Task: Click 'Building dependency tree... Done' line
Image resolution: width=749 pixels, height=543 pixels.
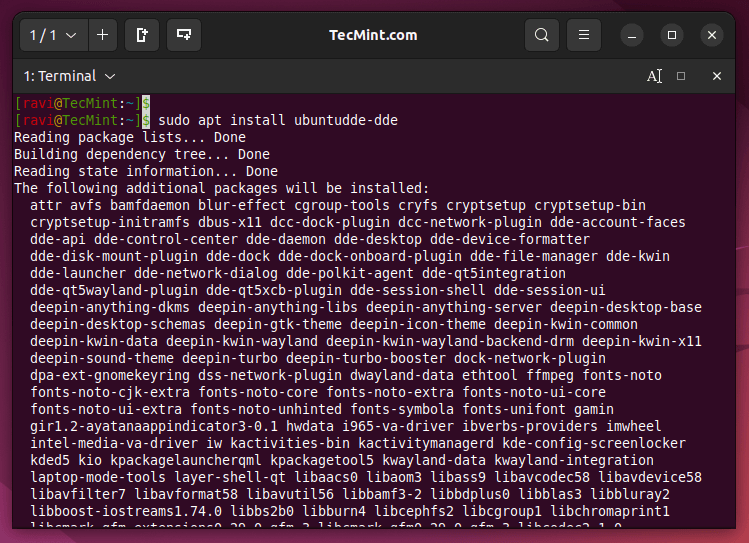Action: click(x=142, y=154)
